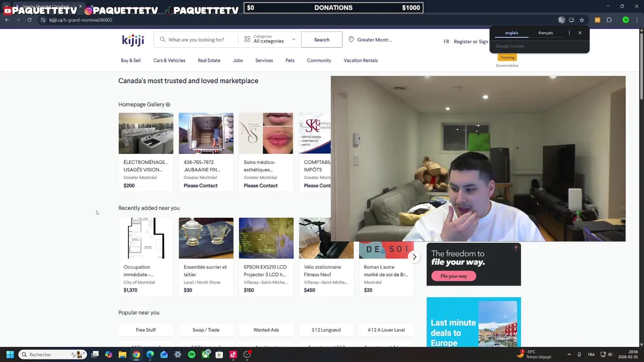Screen dimensions: 644x362
Task: Open Chrome extensions puzzle icon
Action: [609, 20]
